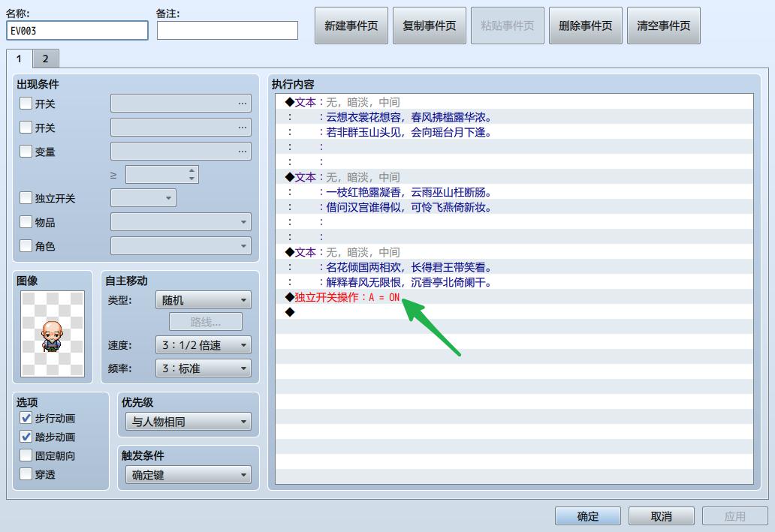Select the line 借问汉宫谁得似，可怜飞燕倚新妆。
The image size is (775, 532).
[514, 207]
